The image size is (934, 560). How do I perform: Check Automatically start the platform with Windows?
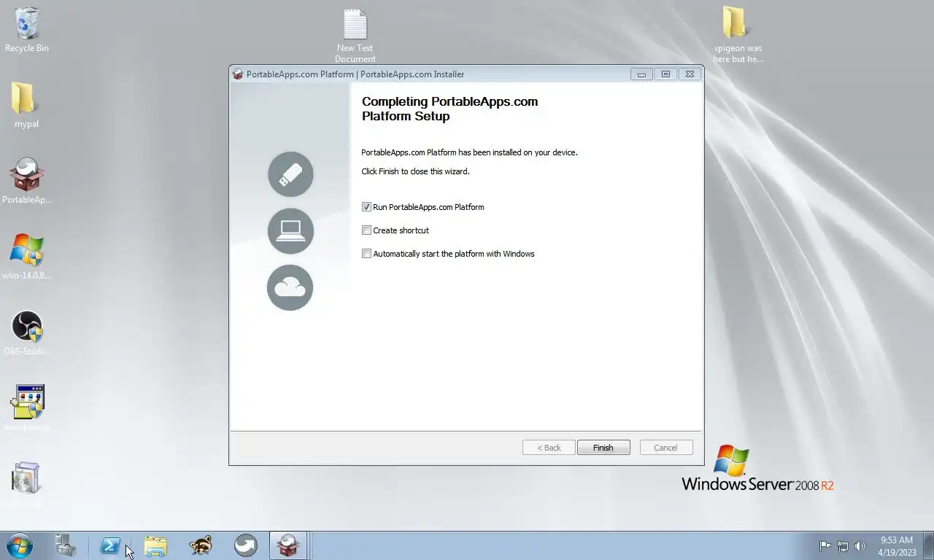coord(367,254)
